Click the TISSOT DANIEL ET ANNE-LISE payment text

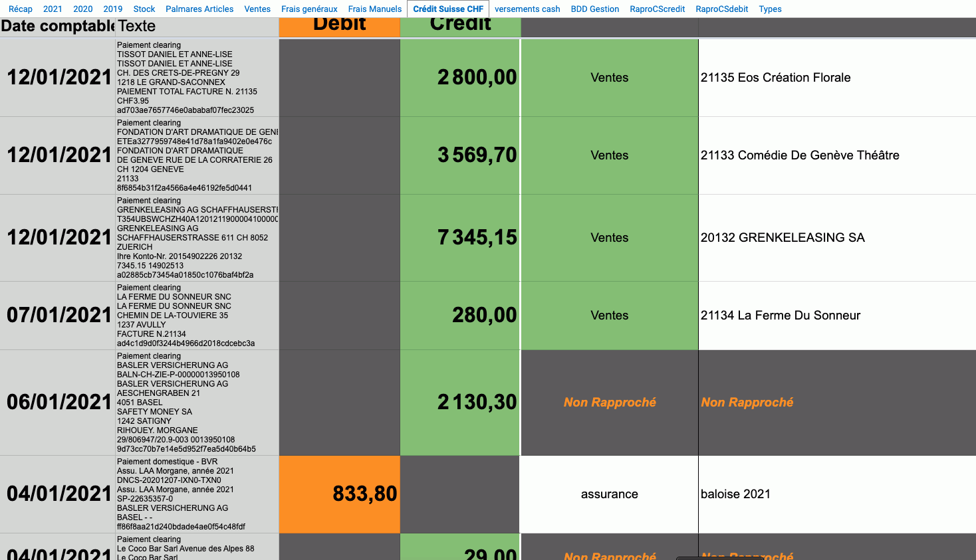pos(197,78)
